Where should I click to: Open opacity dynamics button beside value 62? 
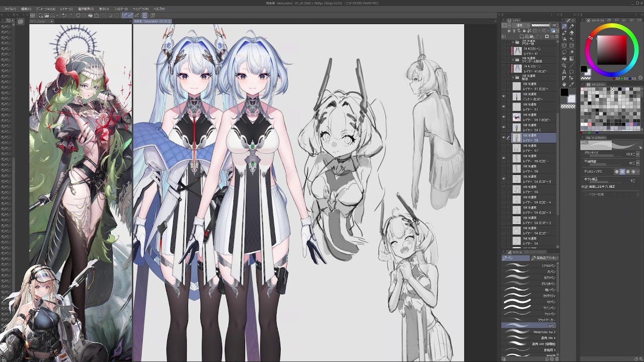(x=637, y=163)
